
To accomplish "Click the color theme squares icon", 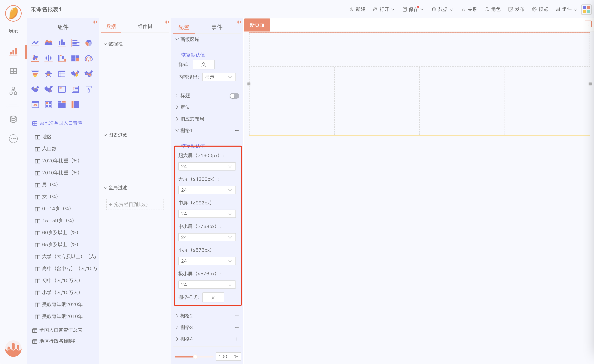I will click(586, 9).
